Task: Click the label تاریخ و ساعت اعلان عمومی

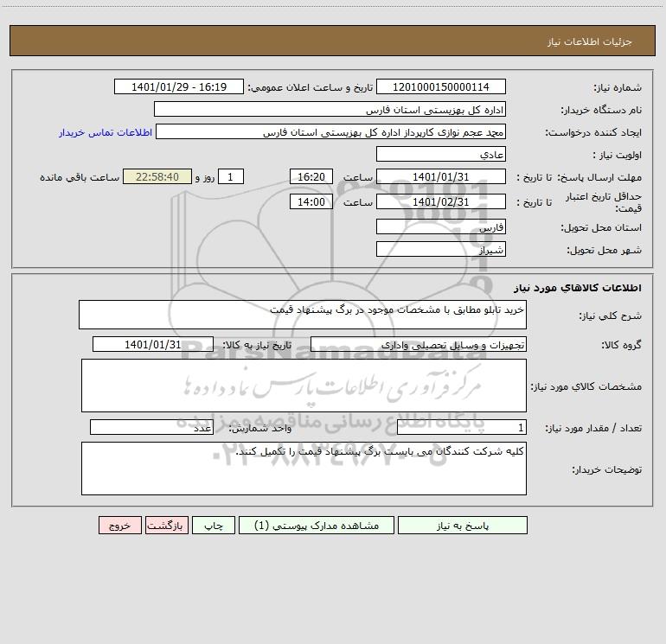Action: click(311, 87)
